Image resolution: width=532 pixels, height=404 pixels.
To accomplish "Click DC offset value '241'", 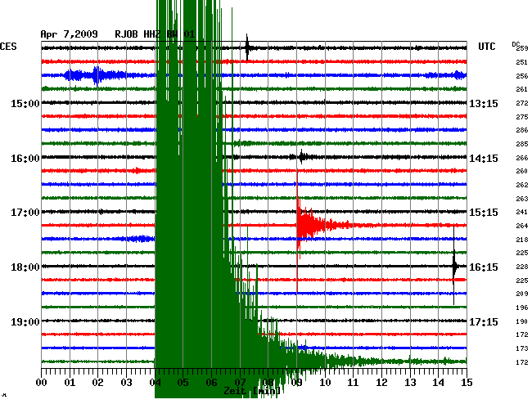I will (522, 212).
